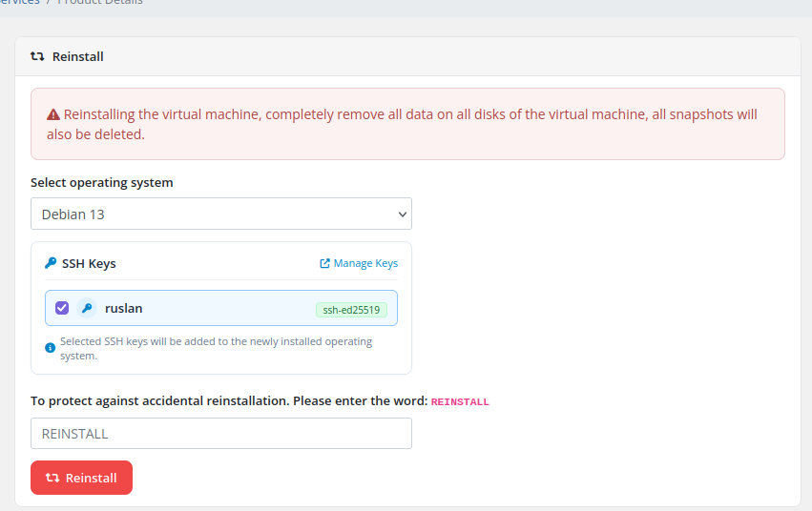
Task: Click the key icon beside SSH Keys heading
Action: [x=51, y=263]
